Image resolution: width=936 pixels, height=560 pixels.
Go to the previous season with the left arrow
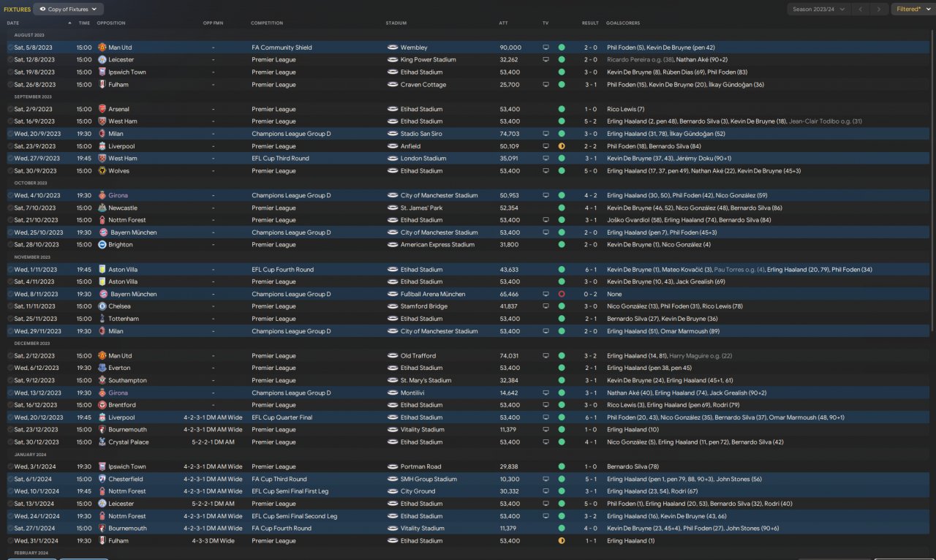click(861, 10)
